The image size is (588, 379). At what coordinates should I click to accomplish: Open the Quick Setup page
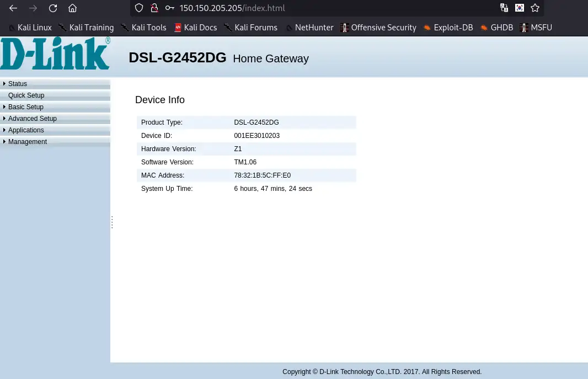click(26, 95)
